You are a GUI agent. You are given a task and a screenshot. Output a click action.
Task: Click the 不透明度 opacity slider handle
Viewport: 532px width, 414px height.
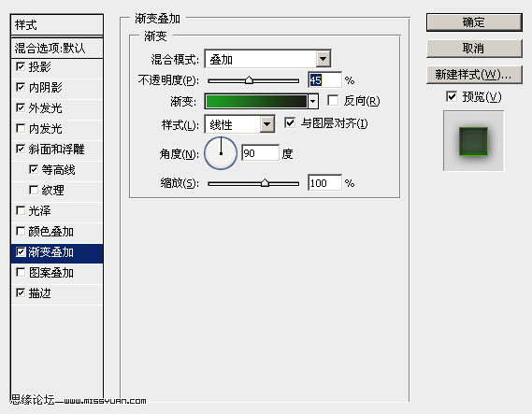[249, 80]
